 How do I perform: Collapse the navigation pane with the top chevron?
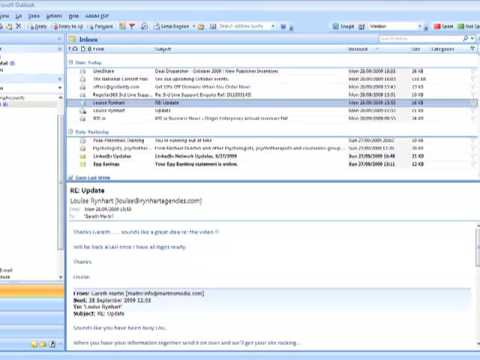coord(59,39)
